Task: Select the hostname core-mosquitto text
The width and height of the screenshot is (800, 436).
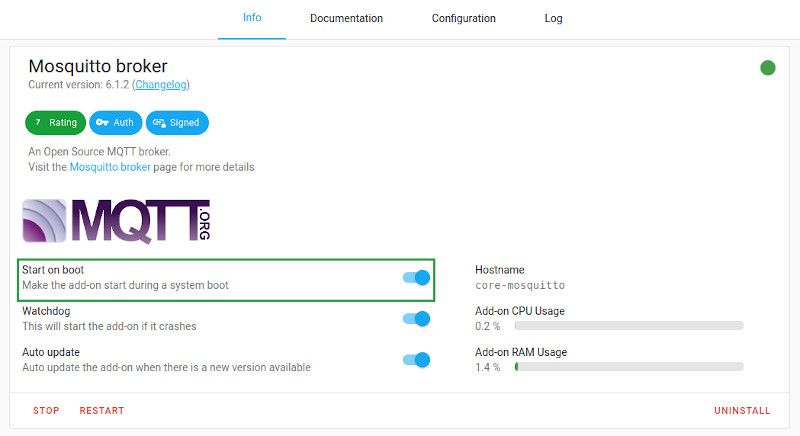Action: [520, 285]
